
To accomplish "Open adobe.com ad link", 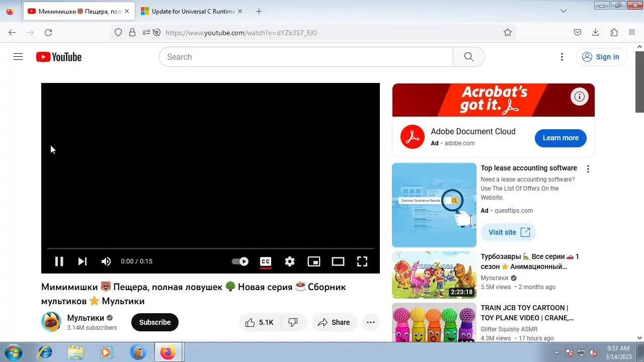I will [459, 143].
